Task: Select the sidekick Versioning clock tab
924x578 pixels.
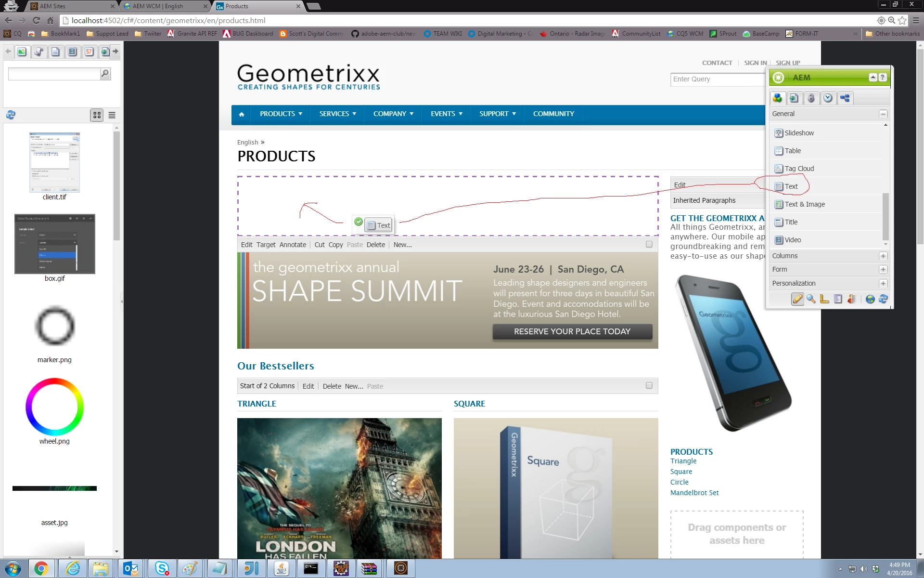Action: pos(828,98)
